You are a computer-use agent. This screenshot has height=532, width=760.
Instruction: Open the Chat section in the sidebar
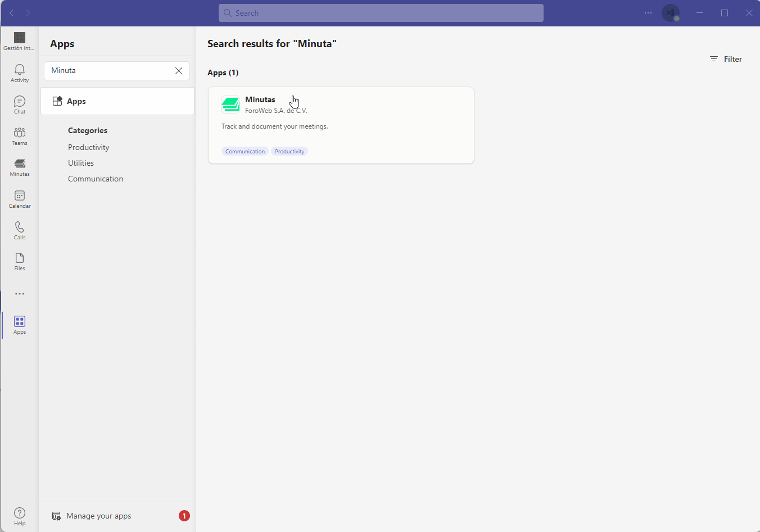click(x=20, y=104)
